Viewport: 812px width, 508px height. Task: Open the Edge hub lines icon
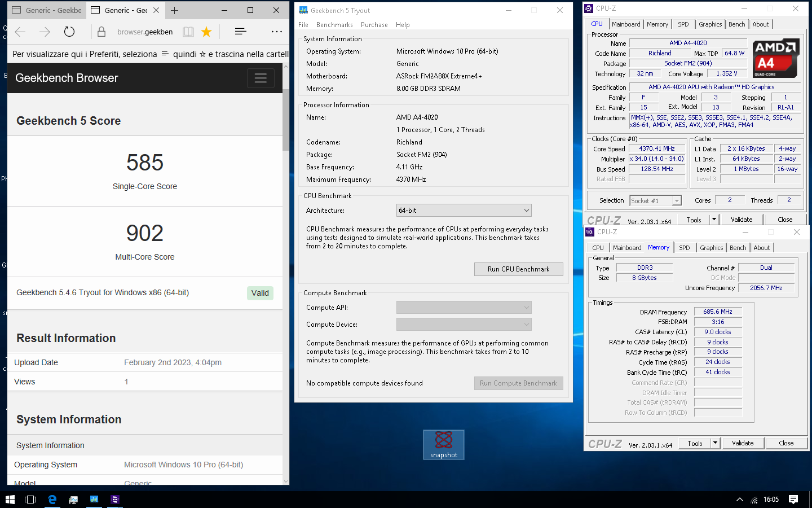[x=241, y=32]
